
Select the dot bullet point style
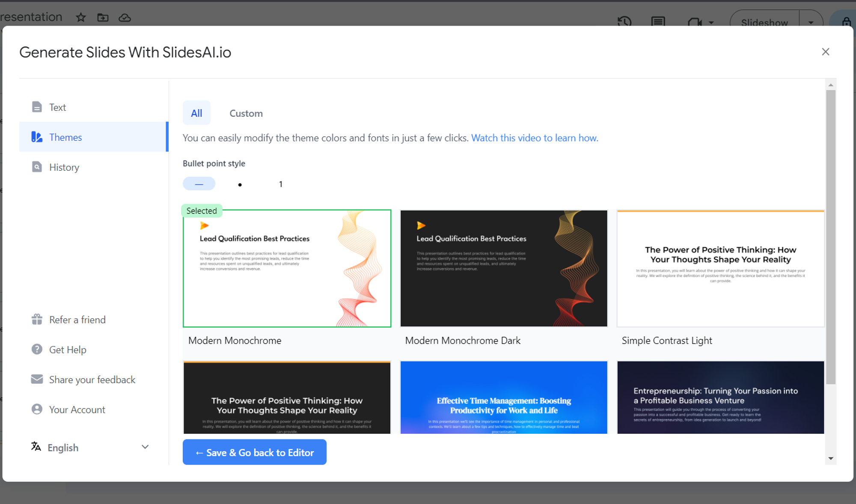pyautogui.click(x=240, y=184)
